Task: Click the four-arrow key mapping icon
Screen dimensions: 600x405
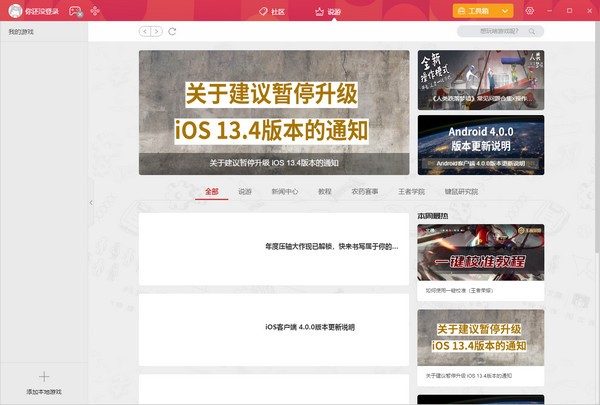Action: tap(95, 11)
